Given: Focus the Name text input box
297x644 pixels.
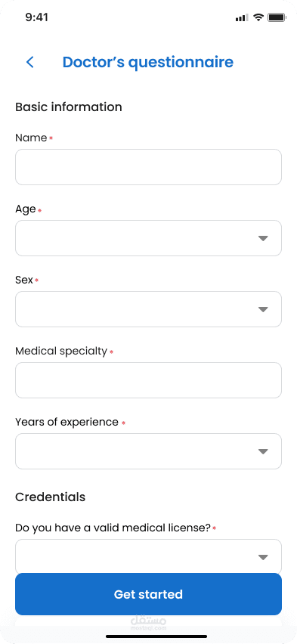Looking at the screenshot, I should pyautogui.click(x=148, y=167).
